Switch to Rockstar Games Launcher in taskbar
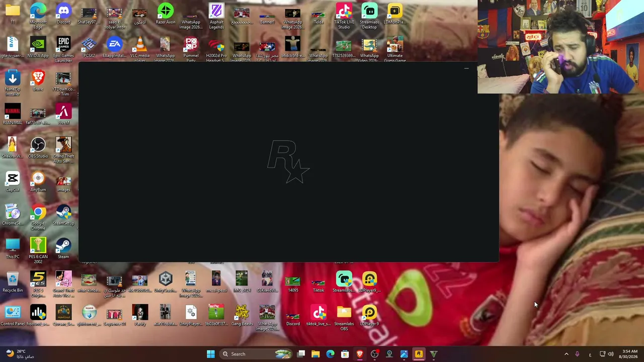The width and height of the screenshot is (644, 362). (419, 354)
